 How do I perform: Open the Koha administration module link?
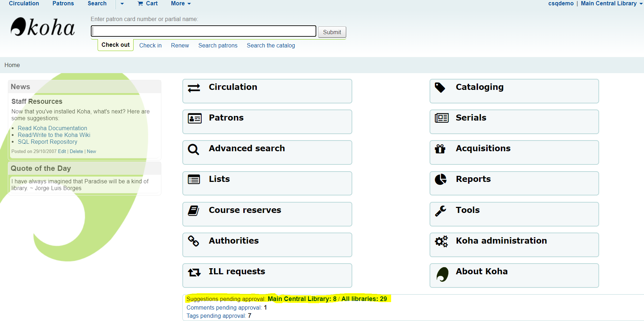point(514,245)
